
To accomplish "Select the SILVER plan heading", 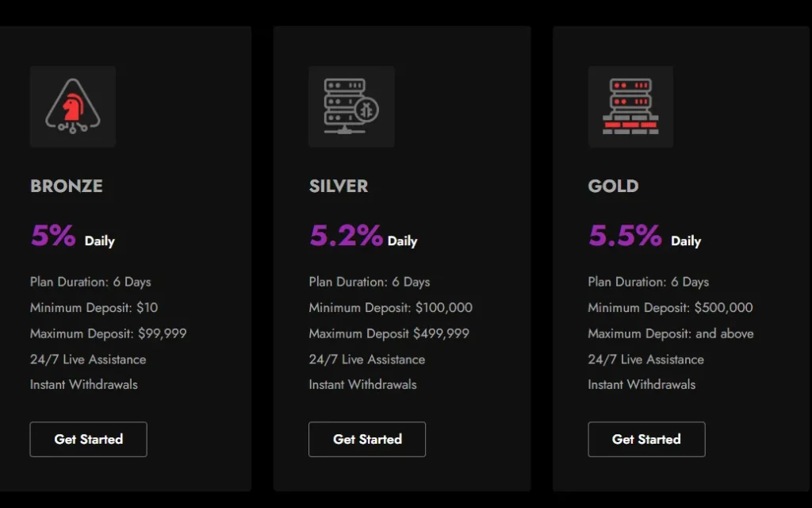I will pos(339,186).
